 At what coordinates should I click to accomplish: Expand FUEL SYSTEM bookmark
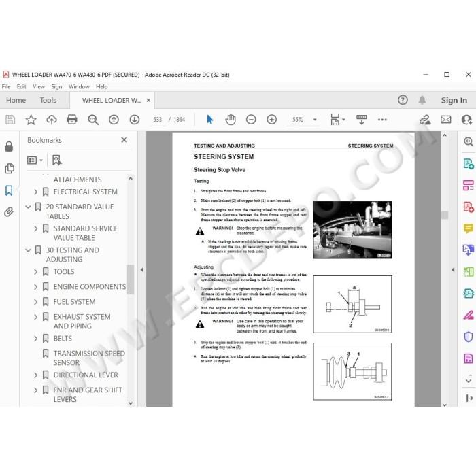tap(35, 302)
